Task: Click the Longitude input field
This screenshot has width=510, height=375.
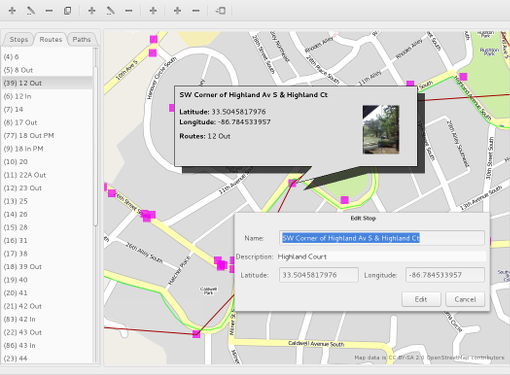Action: pos(445,275)
